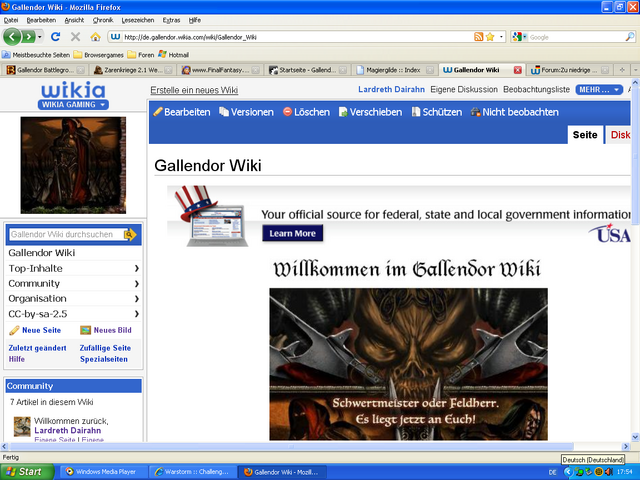Click the wikia logo

(73, 91)
